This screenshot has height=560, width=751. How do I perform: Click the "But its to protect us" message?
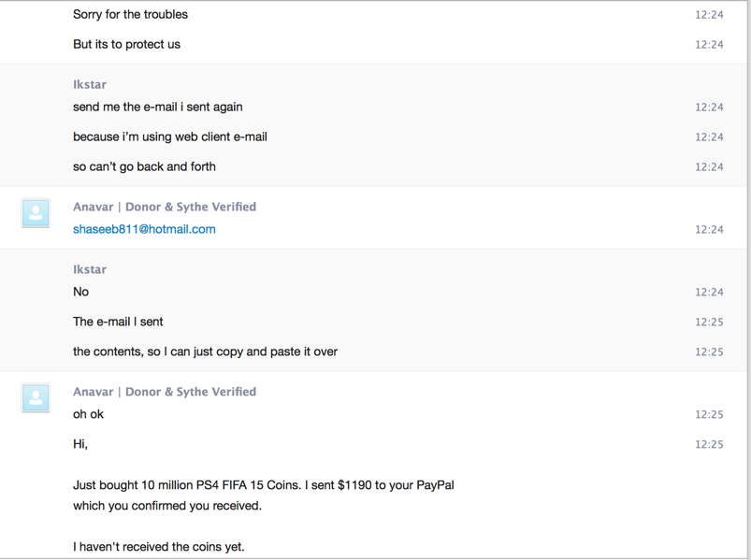pos(126,44)
